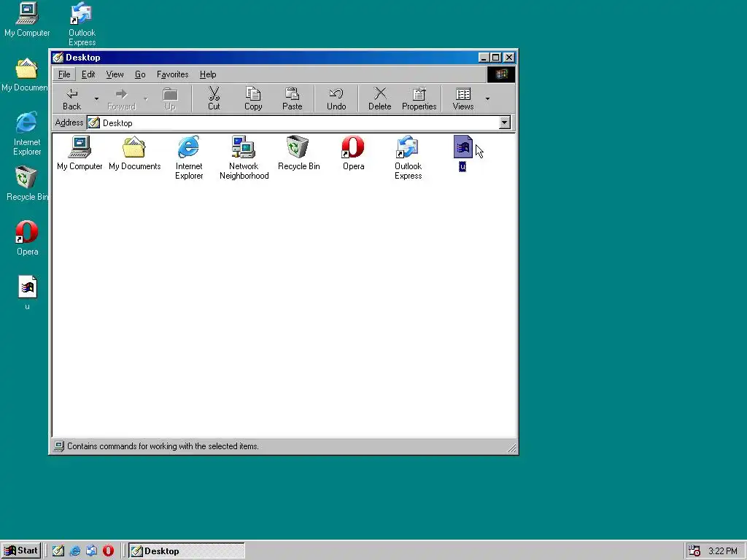Open the Help menu
The image size is (747, 560).
point(208,74)
